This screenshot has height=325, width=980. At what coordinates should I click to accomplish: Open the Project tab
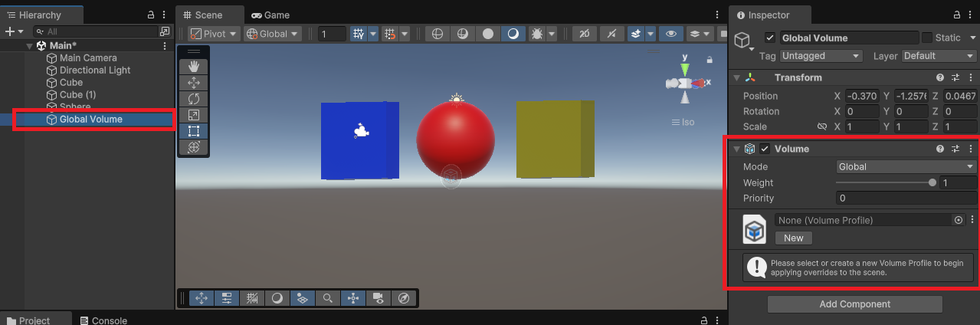35,320
